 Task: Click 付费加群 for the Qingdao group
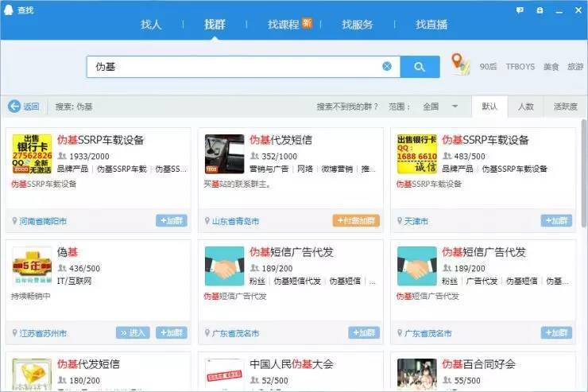356,220
